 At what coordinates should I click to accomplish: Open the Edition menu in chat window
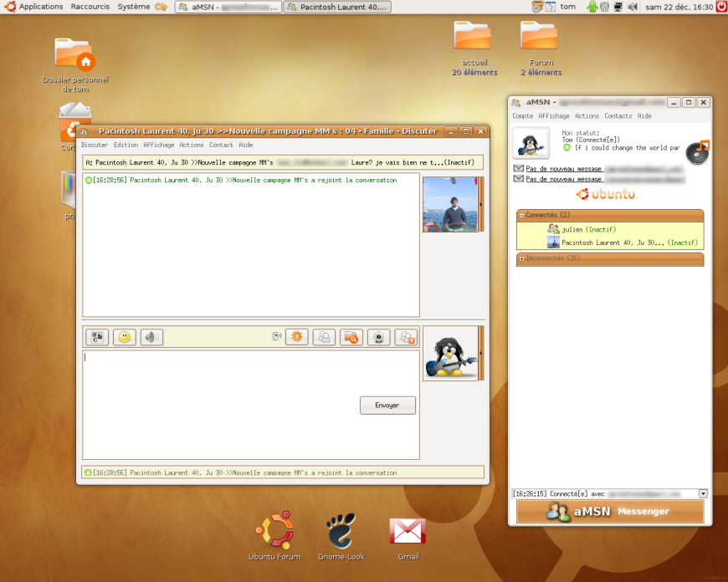click(x=126, y=145)
